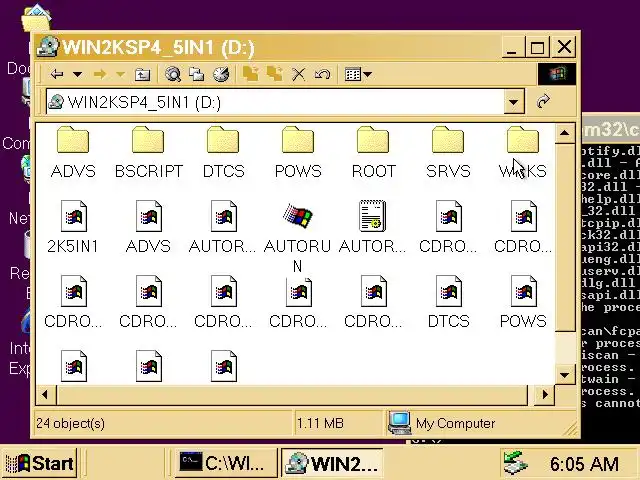The image size is (640, 480).
Task: Open the Search pane from toolbar
Action: click(173, 74)
